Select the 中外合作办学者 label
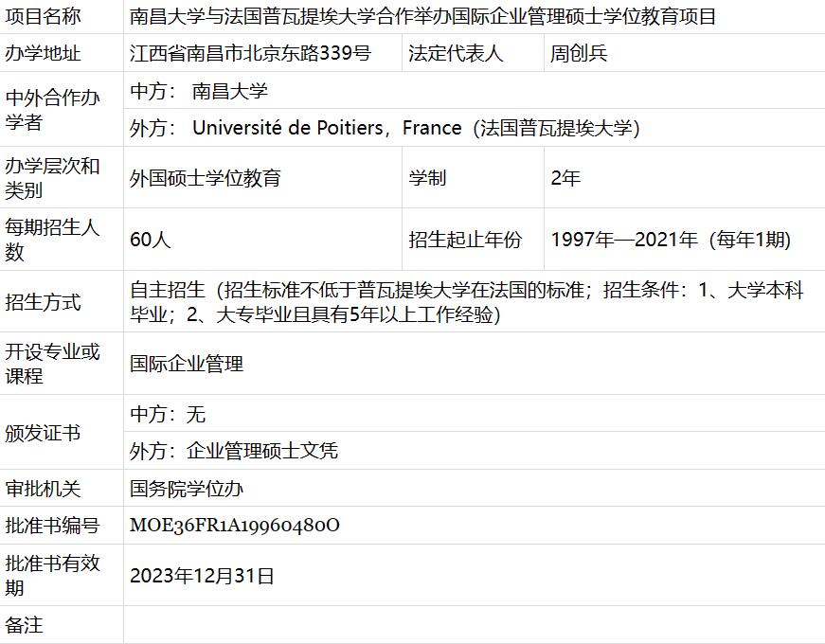This screenshot has height=644, width=825. (x=52, y=110)
